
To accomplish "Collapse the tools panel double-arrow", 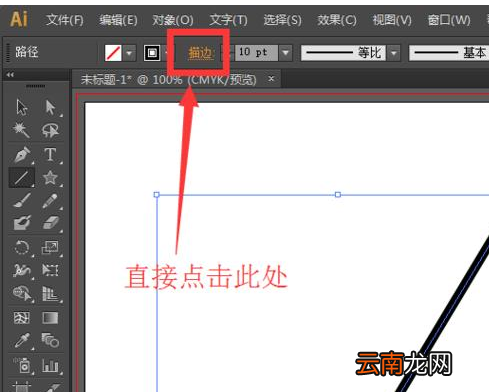I will (10, 75).
